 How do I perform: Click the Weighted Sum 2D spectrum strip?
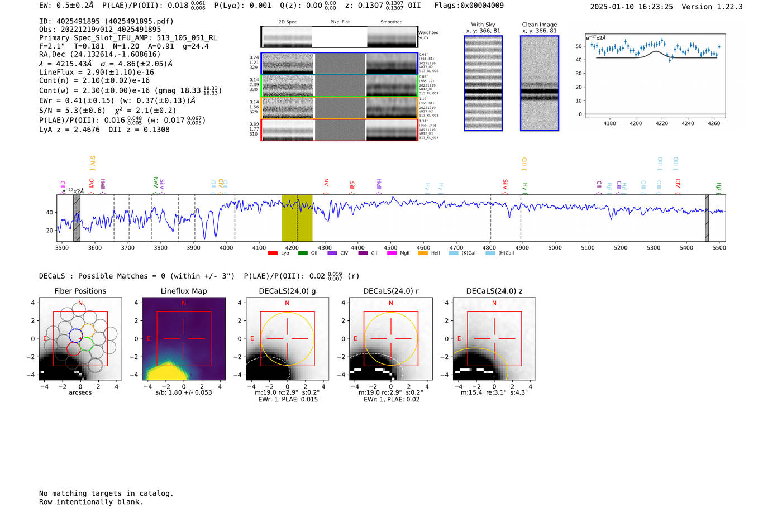point(340,37)
